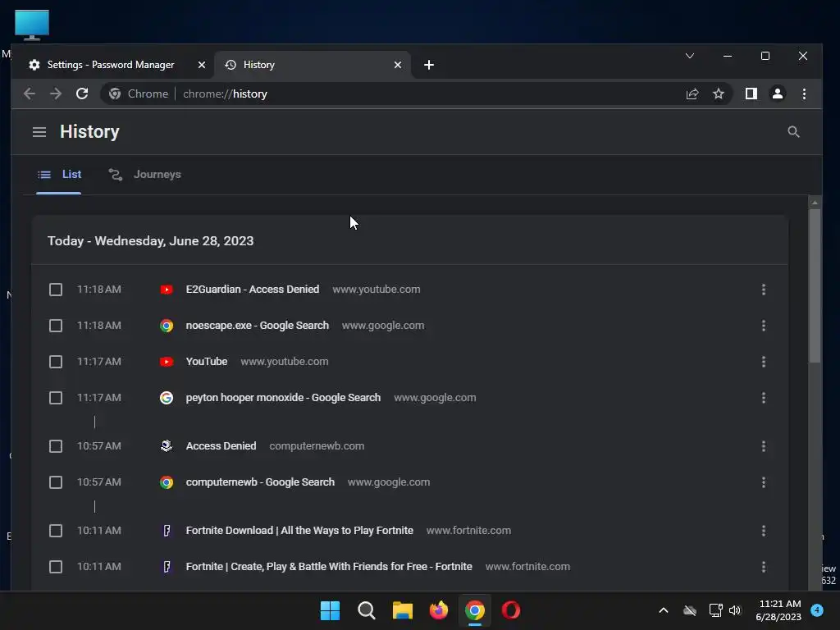
Task: Click the history page vertical scrollbar thumb
Action: pos(815,285)
